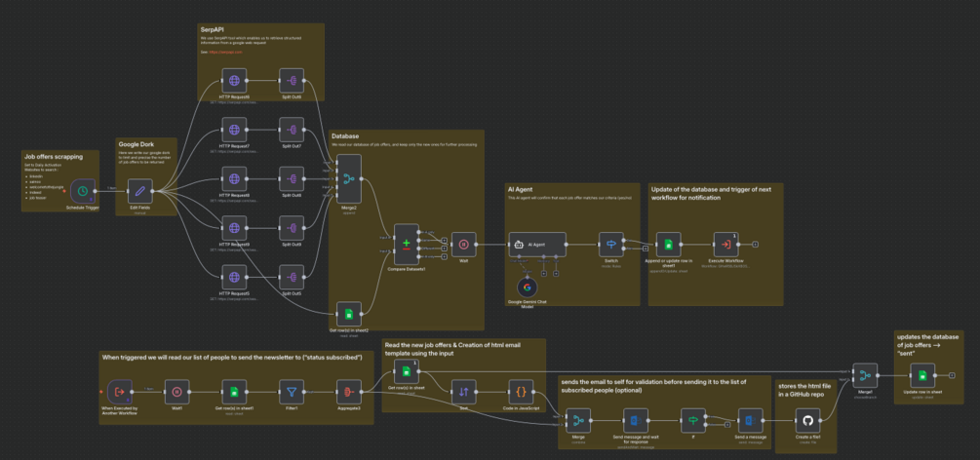980x460 pixels.
Task: Open the Filter1 funnel node
Action: tap(292, 392)
